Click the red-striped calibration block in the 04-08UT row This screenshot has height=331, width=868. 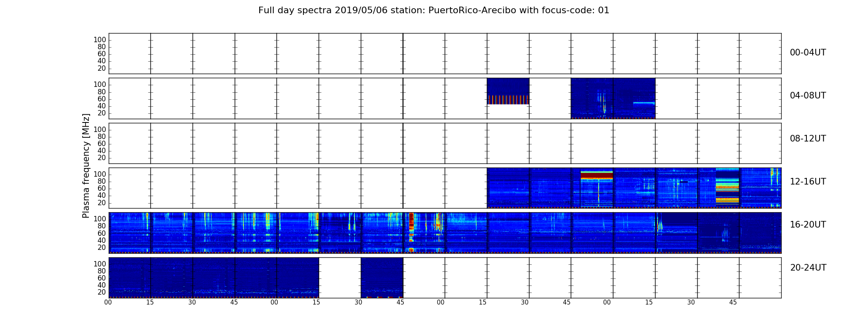(508, 100)
